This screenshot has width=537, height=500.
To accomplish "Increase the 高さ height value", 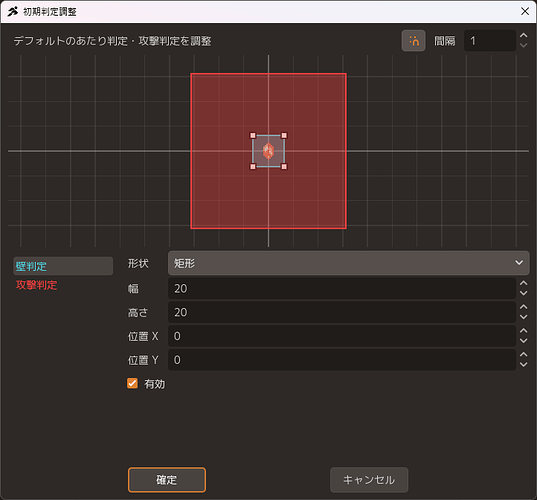I will pos(523,307).
